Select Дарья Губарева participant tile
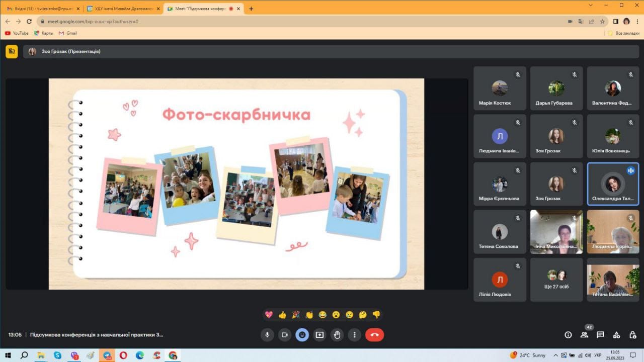 click(x=556, y=88)
